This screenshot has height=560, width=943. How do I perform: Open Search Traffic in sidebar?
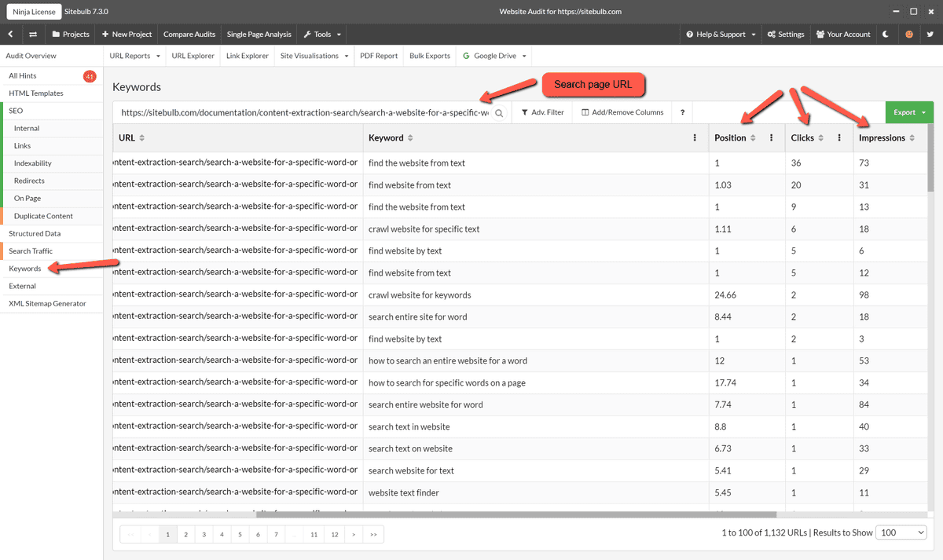(x=31, y=251)
